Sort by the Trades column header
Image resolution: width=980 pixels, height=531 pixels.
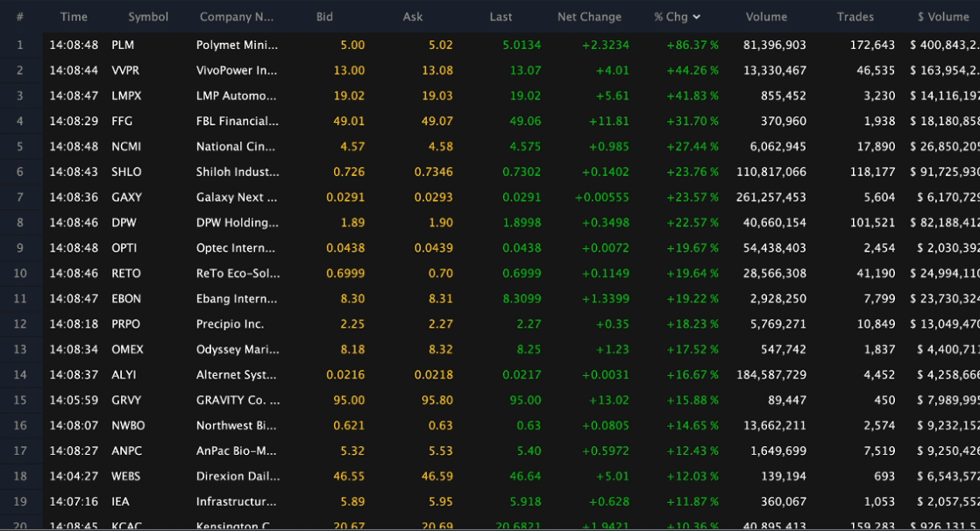855,17
